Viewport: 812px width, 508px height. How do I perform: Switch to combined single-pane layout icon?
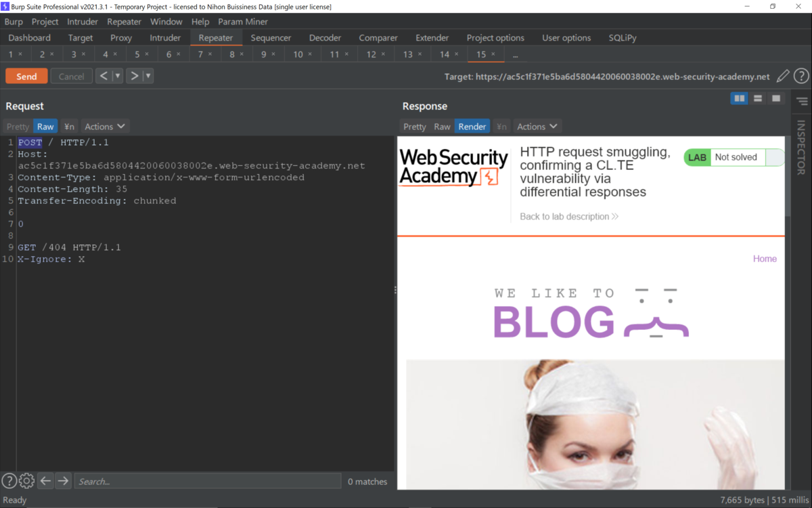(x=776, y=99)
